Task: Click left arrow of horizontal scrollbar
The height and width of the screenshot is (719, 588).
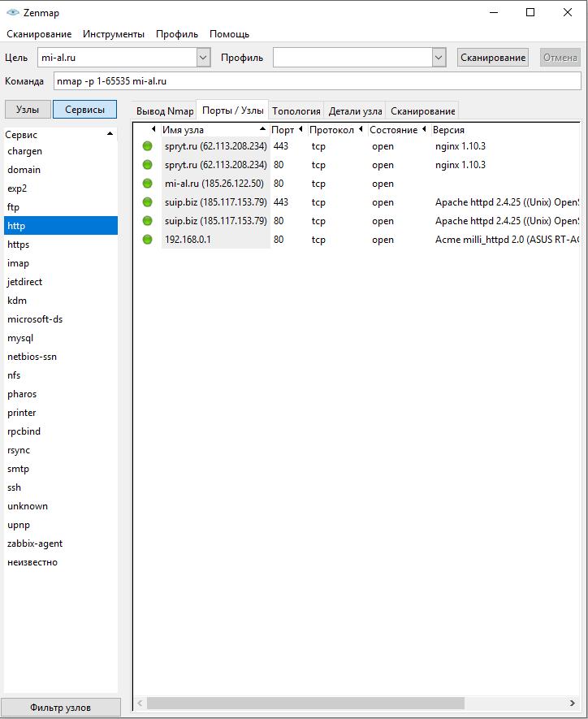Action: [140, 703]
